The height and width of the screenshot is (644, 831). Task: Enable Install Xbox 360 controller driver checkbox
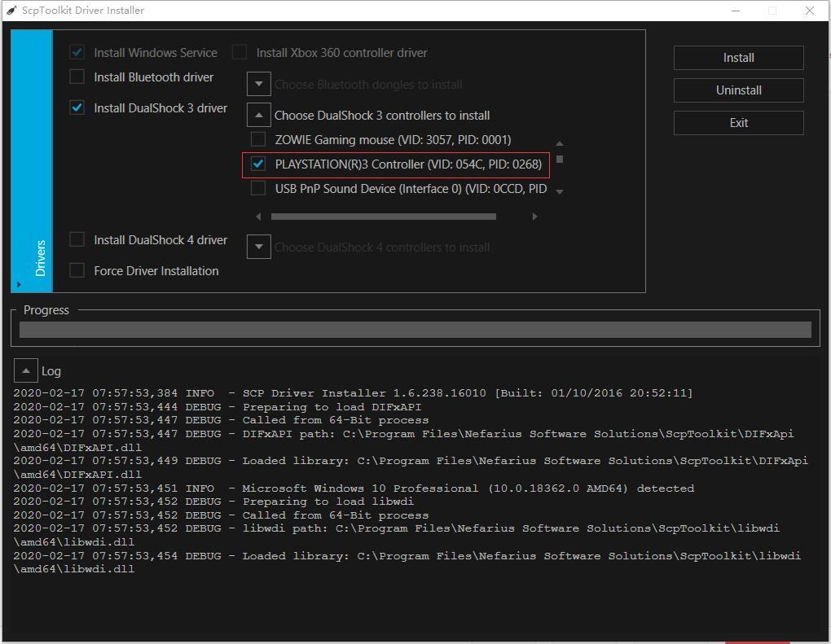point(240,52)
